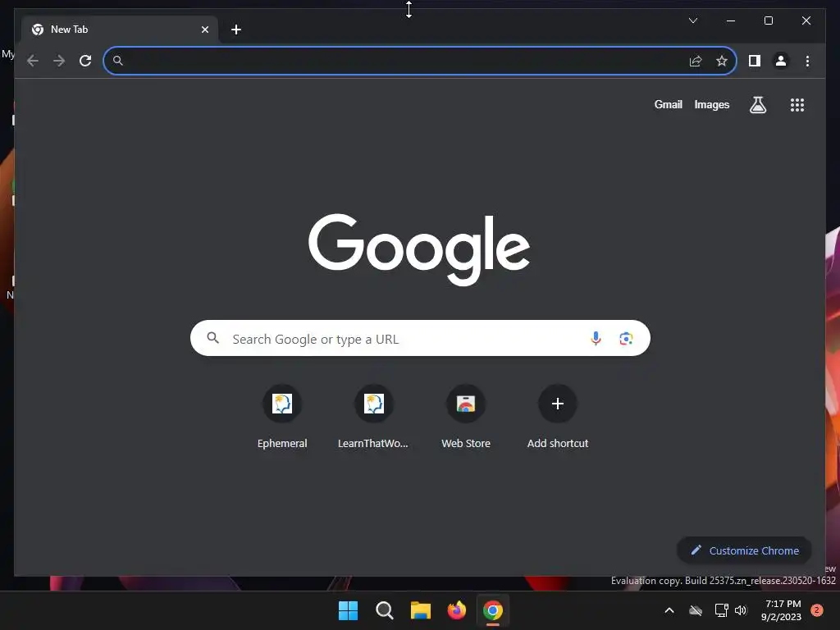840x630 pixels.
Task: Open the notifications badge showing 2
Action: pos(817,610)
